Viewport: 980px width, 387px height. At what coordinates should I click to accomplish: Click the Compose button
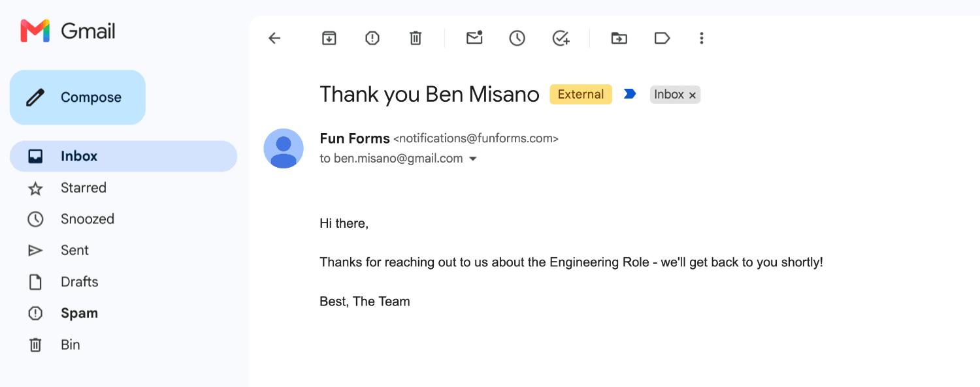tap(78, 97)
